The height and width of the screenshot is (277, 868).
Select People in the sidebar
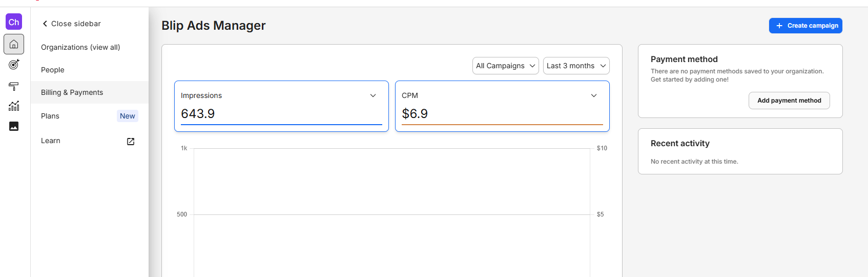(90, 70)
